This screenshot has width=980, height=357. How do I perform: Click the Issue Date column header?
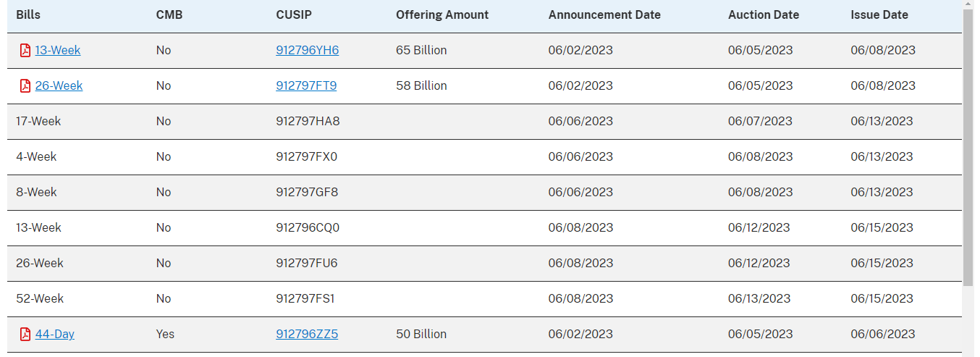(x=879, y=15)
